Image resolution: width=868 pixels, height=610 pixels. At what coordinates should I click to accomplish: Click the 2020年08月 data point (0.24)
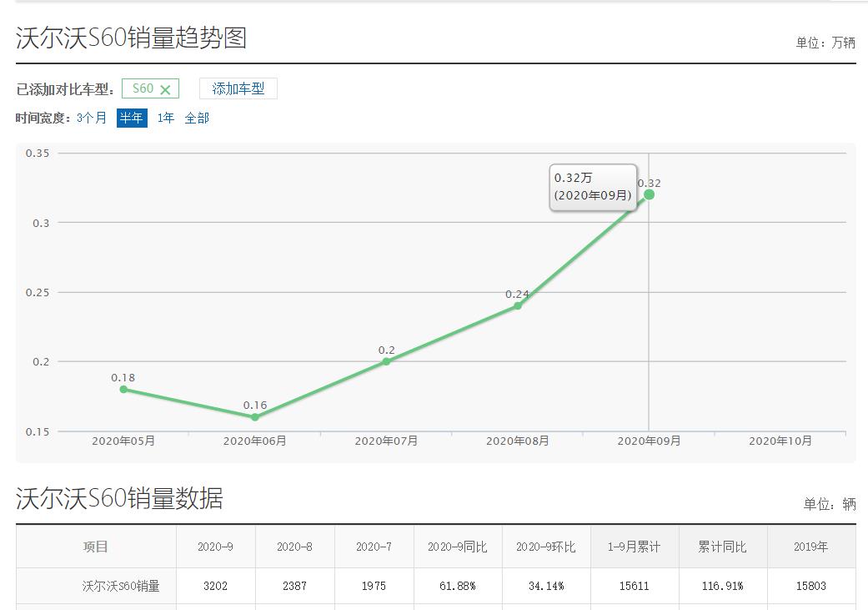(518, 305)
